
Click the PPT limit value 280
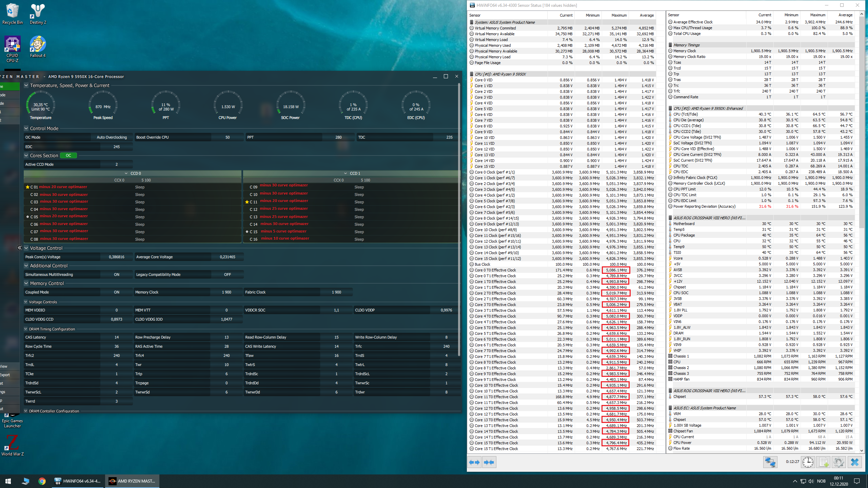click(x=338, y=137)
